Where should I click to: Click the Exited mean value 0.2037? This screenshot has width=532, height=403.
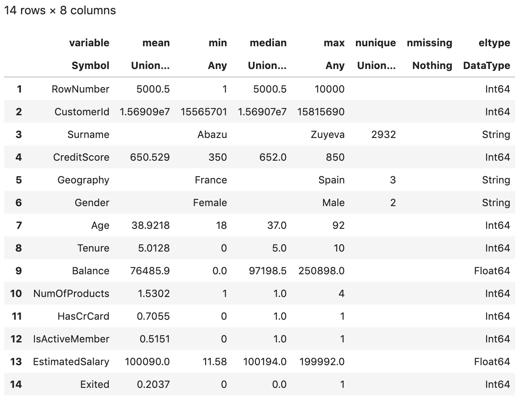point(153,384)
